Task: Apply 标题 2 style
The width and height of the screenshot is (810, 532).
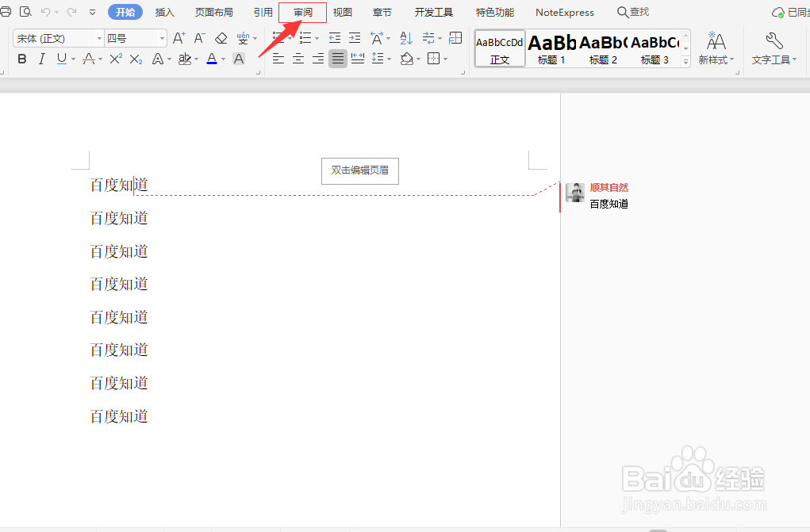Action: point(604,48)
